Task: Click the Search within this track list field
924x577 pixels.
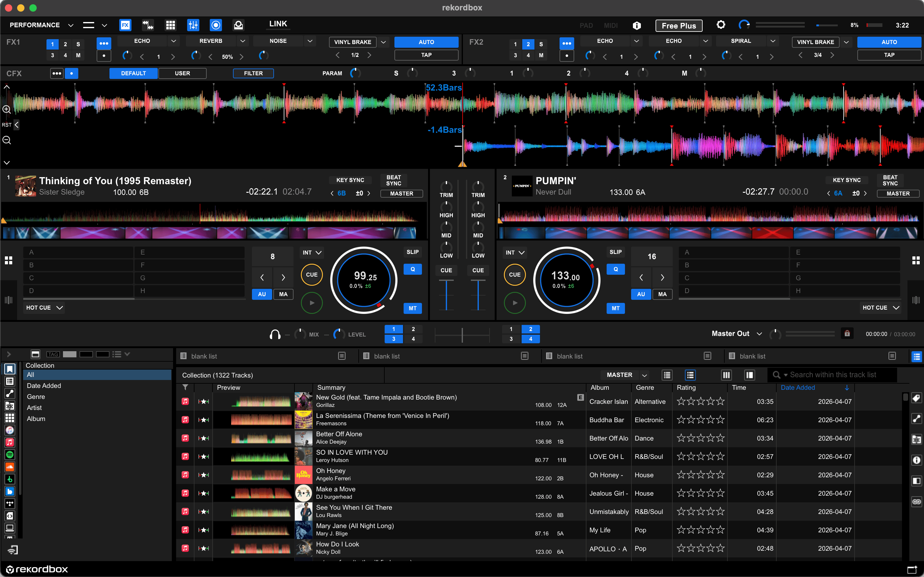Action: (x=833, y=375)
